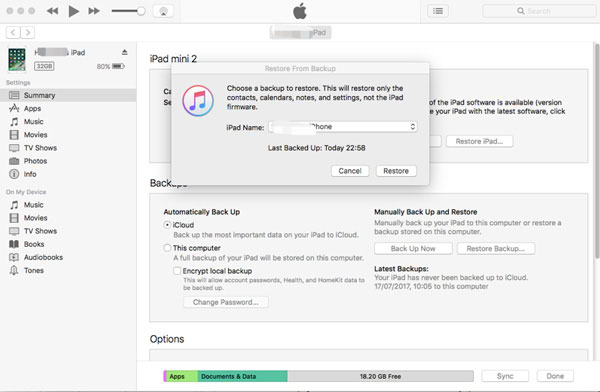Open the iPad Name backup dropdown
Image resolution: width=600 pixels, height=392 pixels.
click(x=343, y=127)
